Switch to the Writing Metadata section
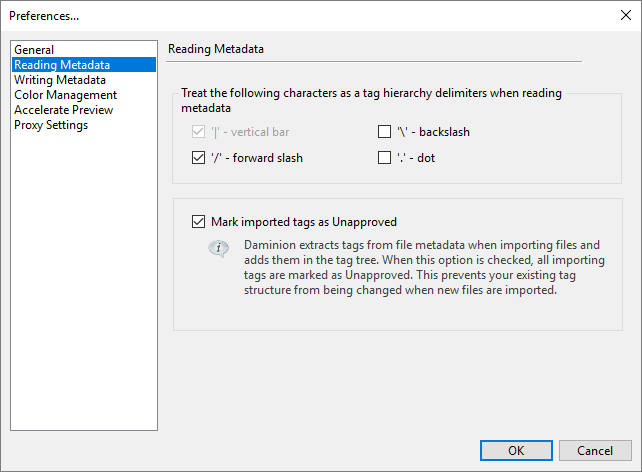 tap(60, 80)
